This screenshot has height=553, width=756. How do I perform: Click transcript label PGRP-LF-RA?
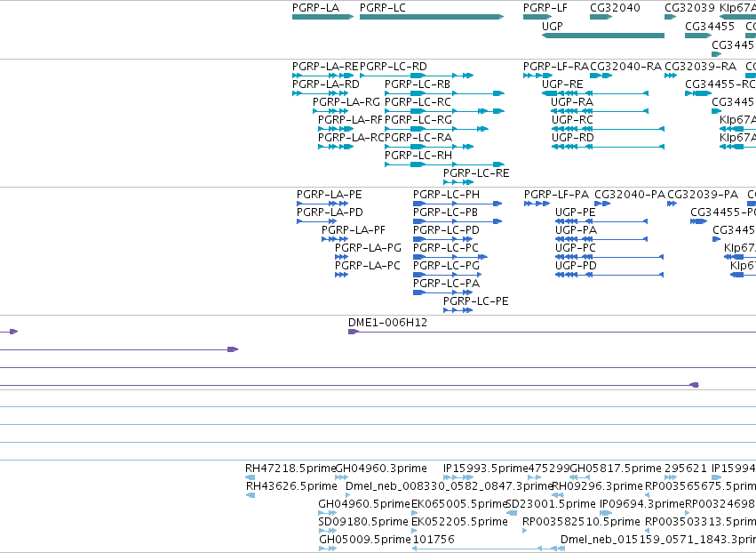coord(556,66)
